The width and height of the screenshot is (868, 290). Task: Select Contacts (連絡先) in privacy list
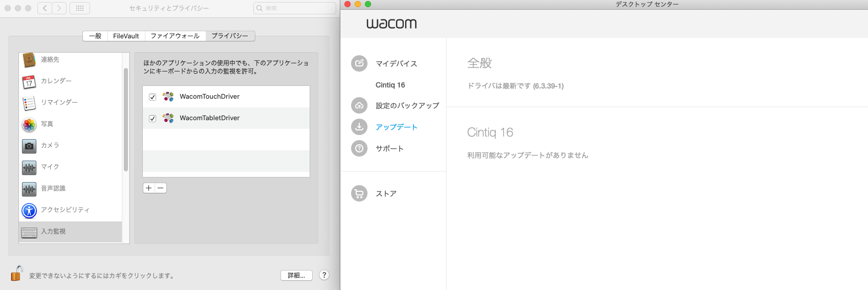pyautogui.click(x=71, y=59)
